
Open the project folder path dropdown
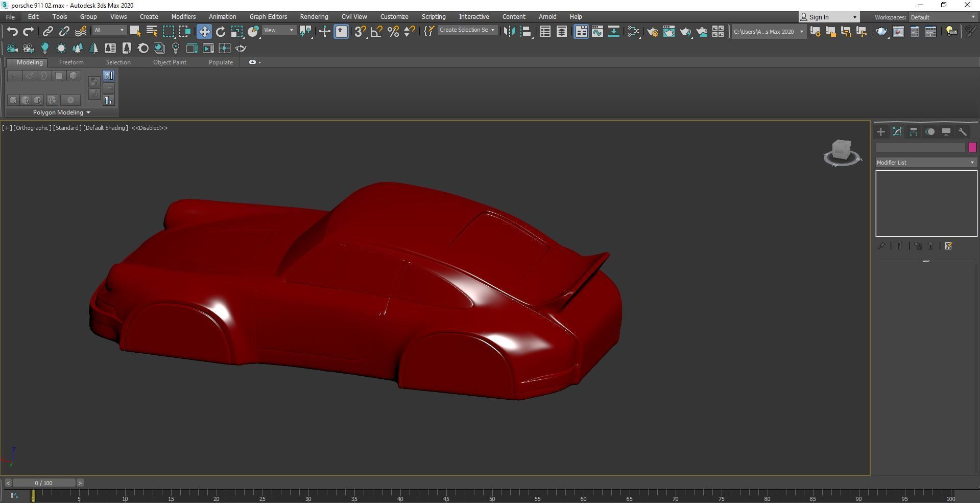point(769,32)
